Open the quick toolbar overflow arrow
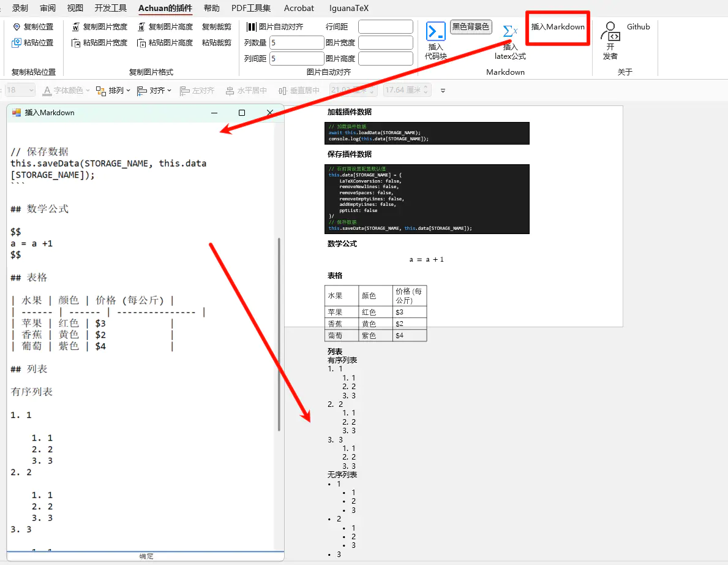This screenshot has height=565, width=728. click(x=443, y=91)
